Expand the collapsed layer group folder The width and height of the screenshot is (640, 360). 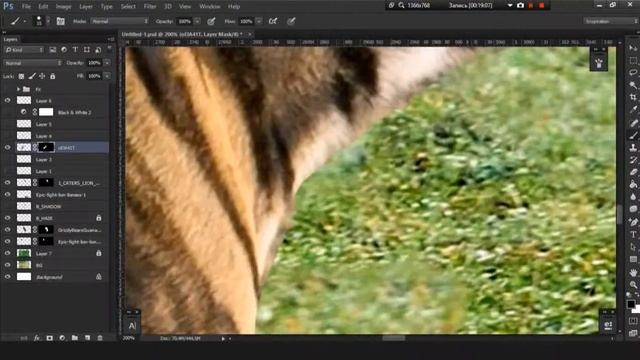[x=18, y=89]
